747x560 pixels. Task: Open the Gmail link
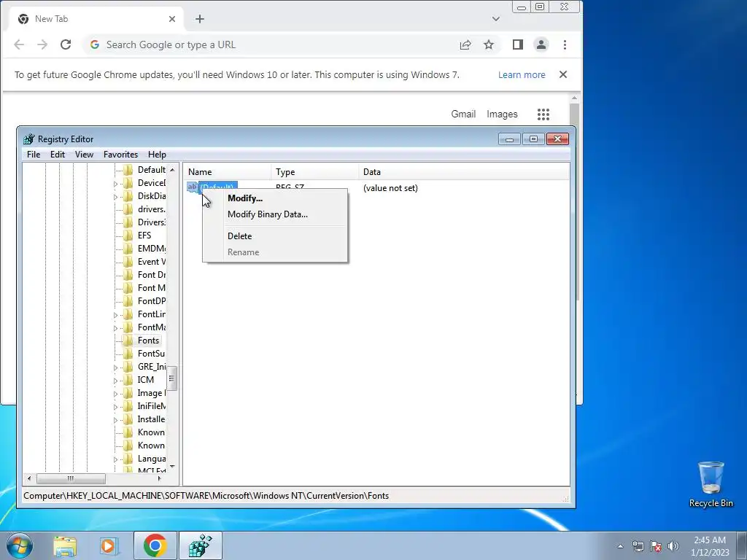click(x=463, y=114)
